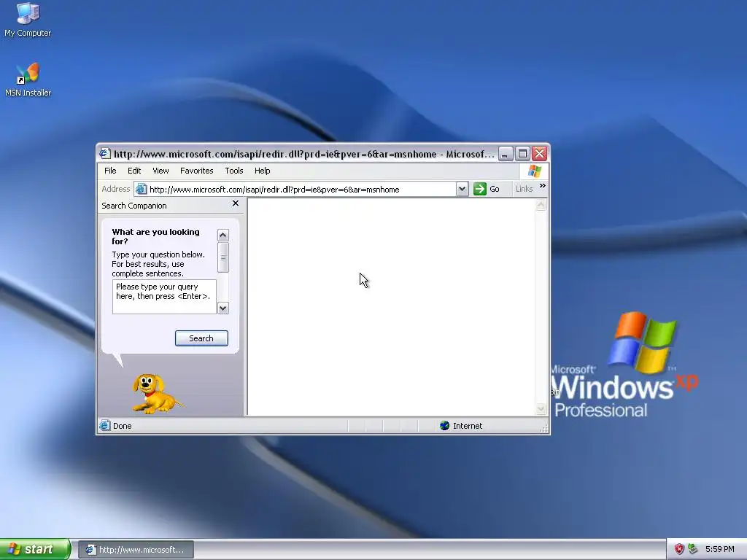Open the Favorites menu
This screenshot has width=747, height=560.
point(197,171)
